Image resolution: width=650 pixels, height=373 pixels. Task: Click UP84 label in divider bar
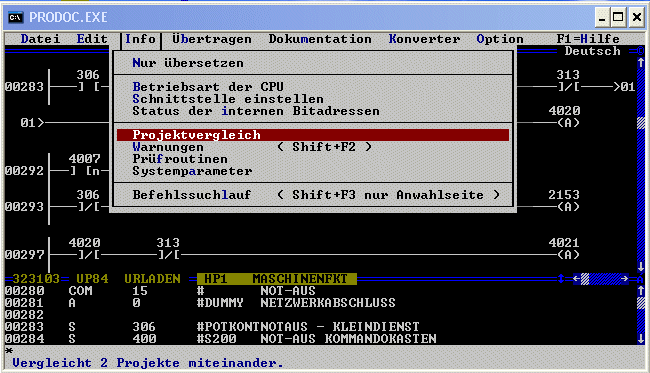click(92, 279)
